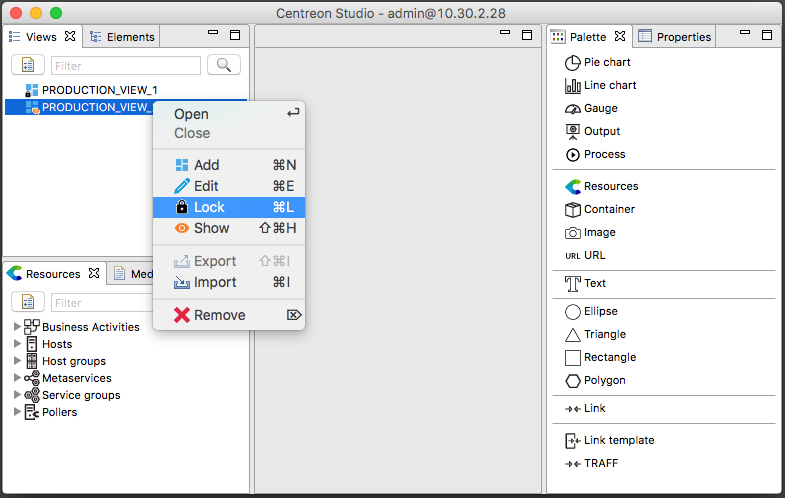The height and width of the screenshot is (498, 785).
Task: Maximize the Palette panel
Action: [766, 35]
